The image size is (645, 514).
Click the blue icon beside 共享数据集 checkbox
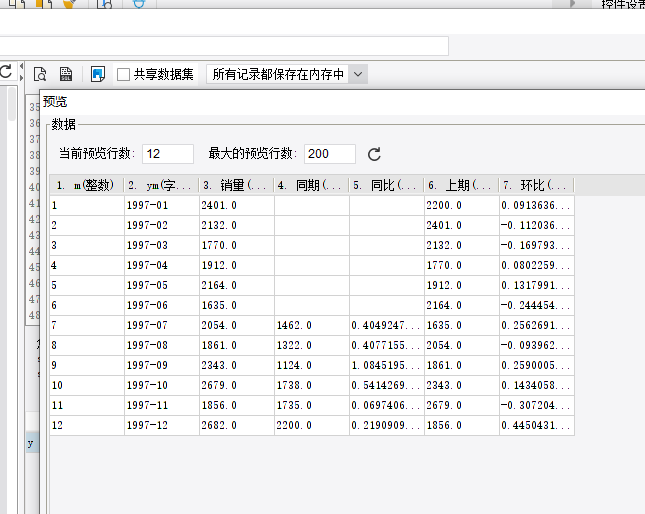pyautogui.click(x=97, y=74)
